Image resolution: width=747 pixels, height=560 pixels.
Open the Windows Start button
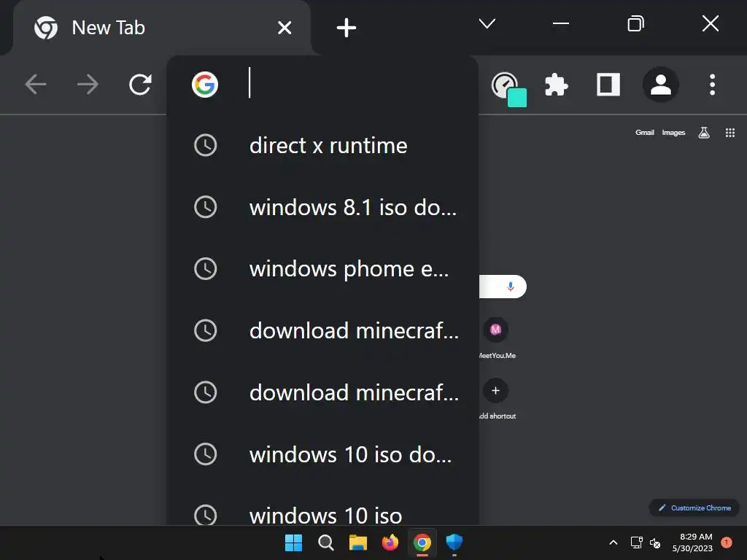[293, 542]
